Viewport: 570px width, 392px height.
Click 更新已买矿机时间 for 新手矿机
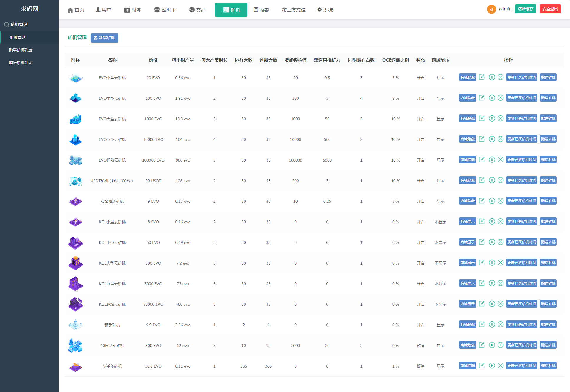click(x=522, y=324)
